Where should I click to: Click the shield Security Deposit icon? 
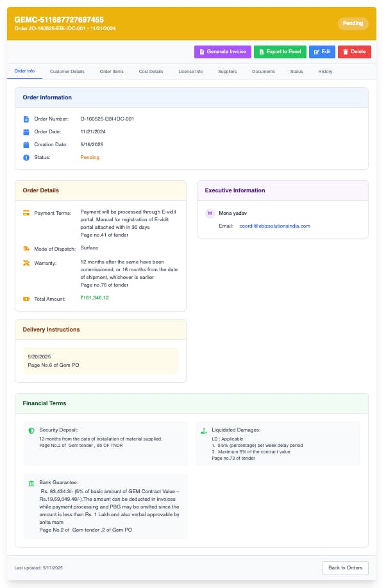[x=31, y=430]
